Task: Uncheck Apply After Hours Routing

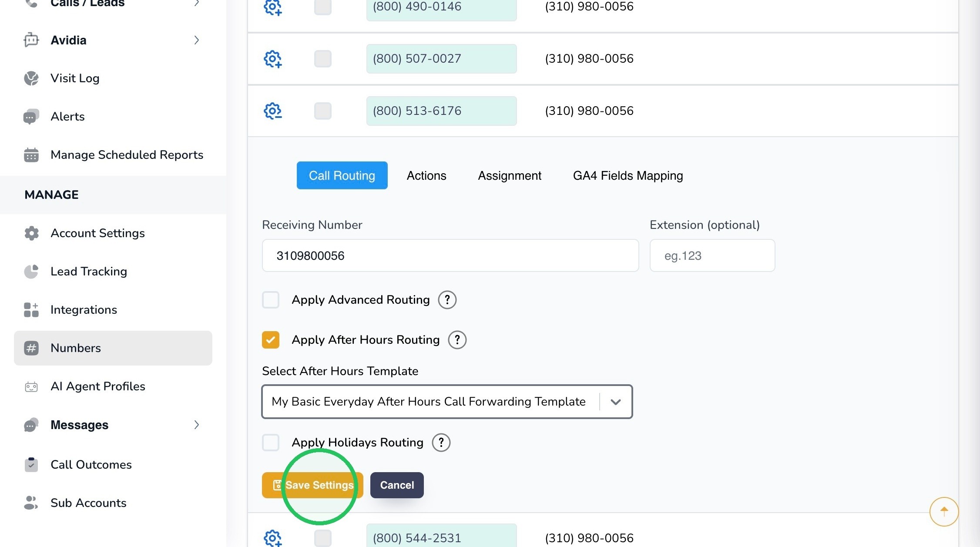Action: [271, 340]
